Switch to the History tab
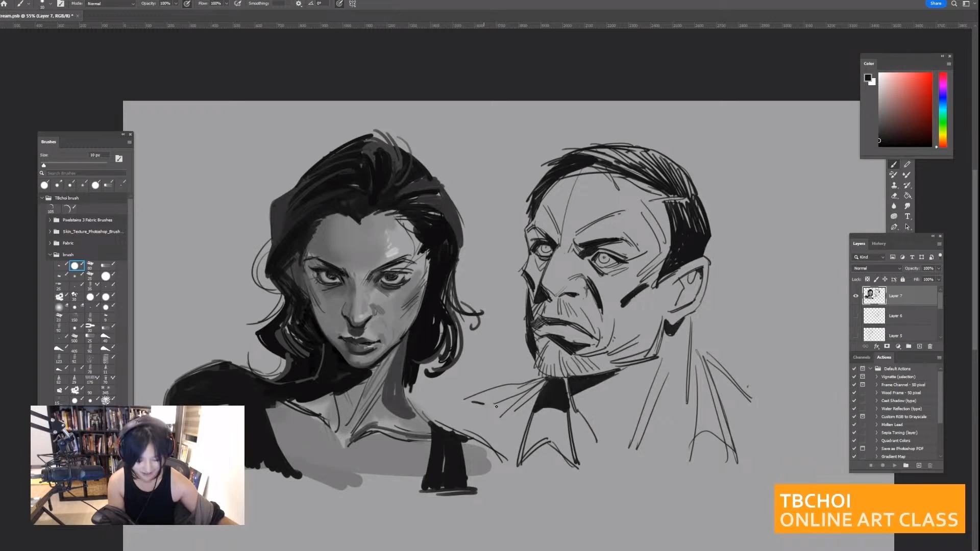Image resolution: width=980 pixels, height=551 pixels. coord(878,243)
